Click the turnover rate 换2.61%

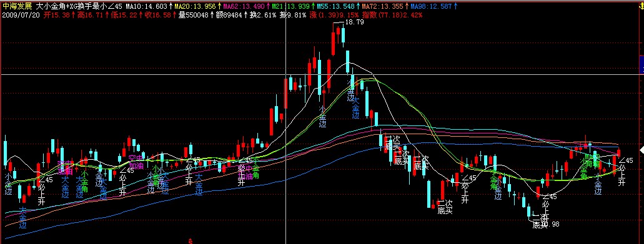[x=263, y=15]
